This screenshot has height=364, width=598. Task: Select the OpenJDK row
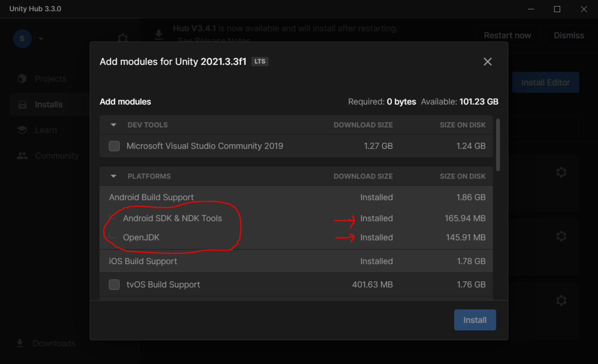[x=296, y=238]
